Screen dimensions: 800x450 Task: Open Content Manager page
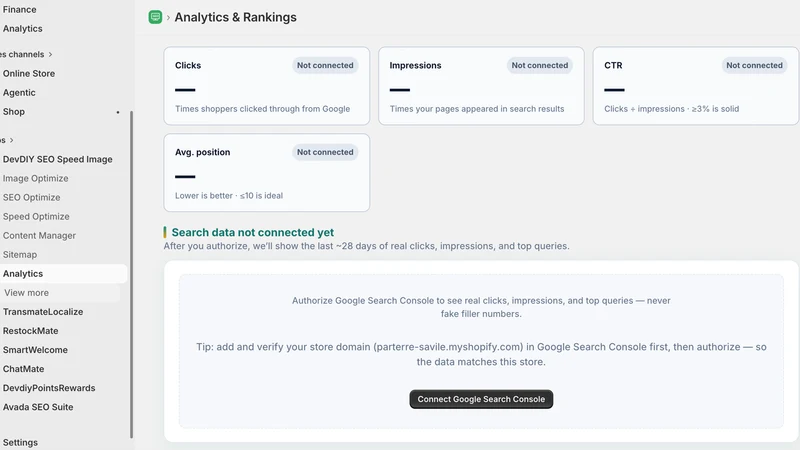(x=39, y=235)
